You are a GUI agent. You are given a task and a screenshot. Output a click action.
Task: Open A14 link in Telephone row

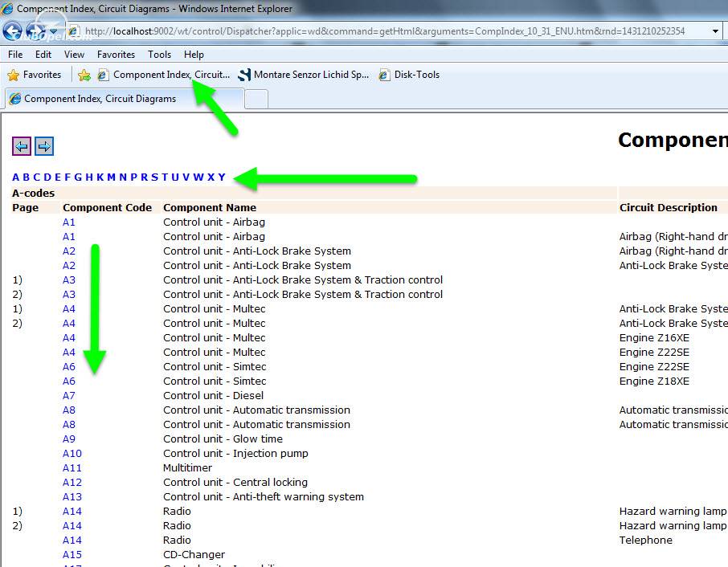[x=72, y=540]
